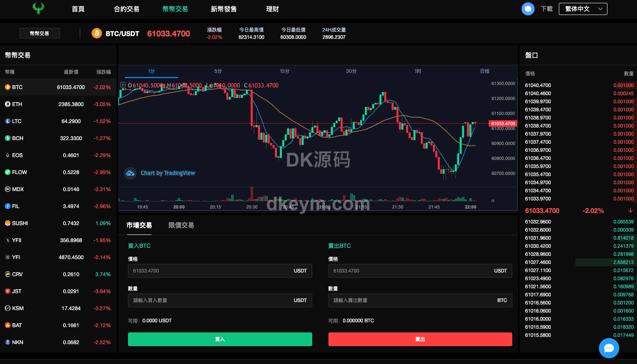Toggle the chart legend expand box

(x=123, y=85)
